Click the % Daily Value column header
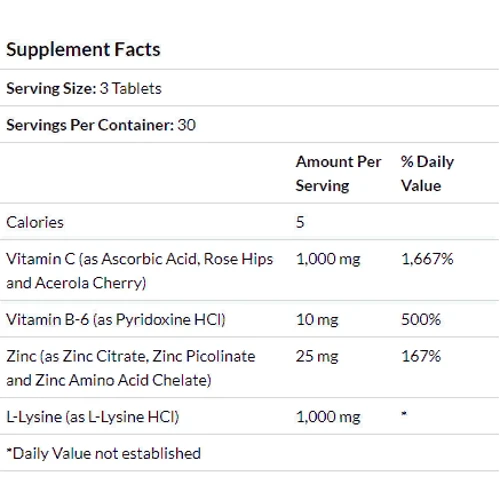This screenshot has height=500, width=500. click(427, 174)
